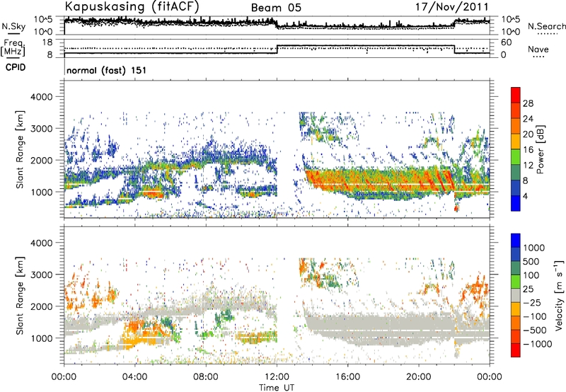
Task: Click the "N.Search" legend label
Action: pyautogui.click(x=546, y=26)
